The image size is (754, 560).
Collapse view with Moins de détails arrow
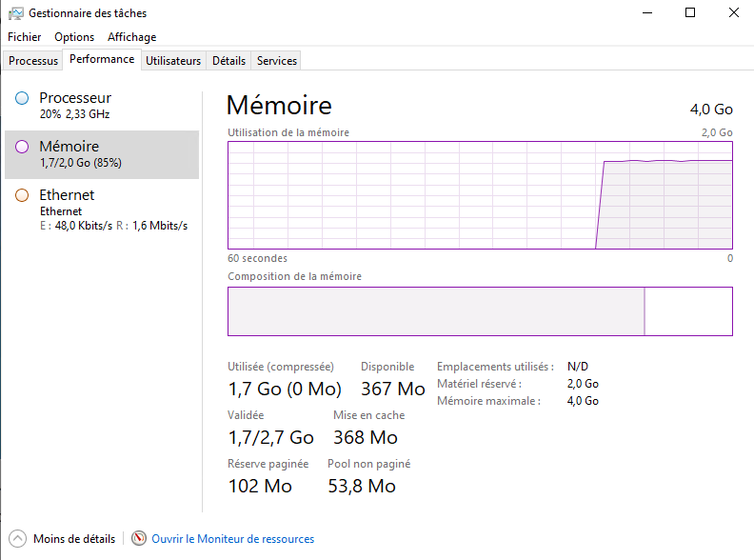[x=17, y=539]
